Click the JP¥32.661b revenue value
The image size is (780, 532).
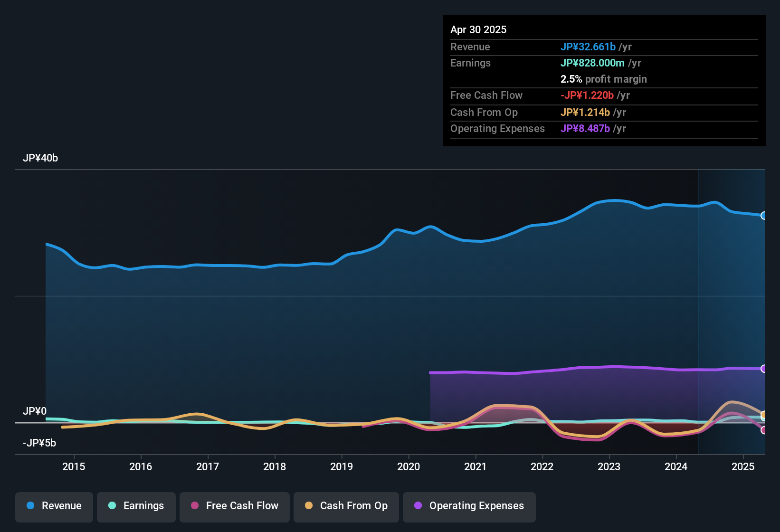pos(589,47)
